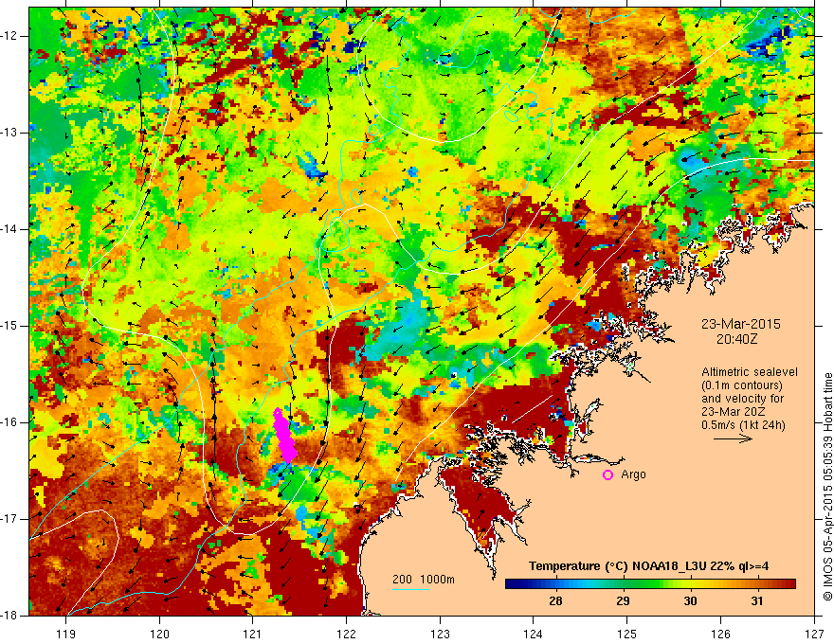The width and height of the screenshot is (834, 644).
Task: Click the latitude label -17
Action: [x=10, y=519]
